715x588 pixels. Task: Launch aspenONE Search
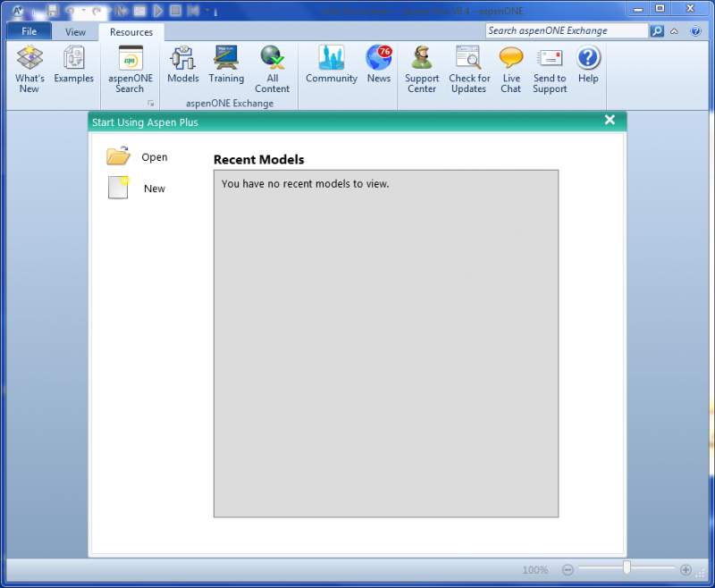click(130, 69)
